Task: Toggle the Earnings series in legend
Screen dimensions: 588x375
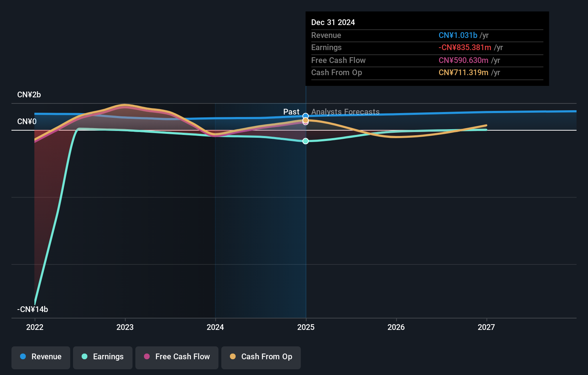Action: pyautogui.click(x=103, y=357)
